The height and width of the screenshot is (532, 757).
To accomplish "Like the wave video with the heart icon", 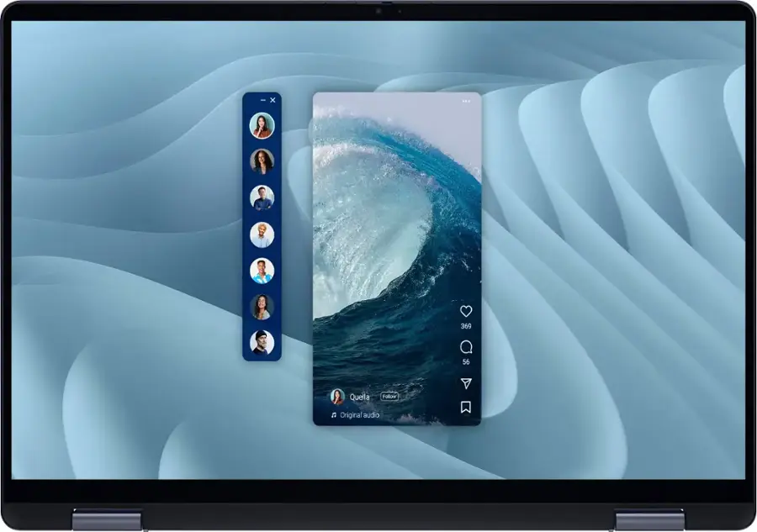I will pos(466,312).
